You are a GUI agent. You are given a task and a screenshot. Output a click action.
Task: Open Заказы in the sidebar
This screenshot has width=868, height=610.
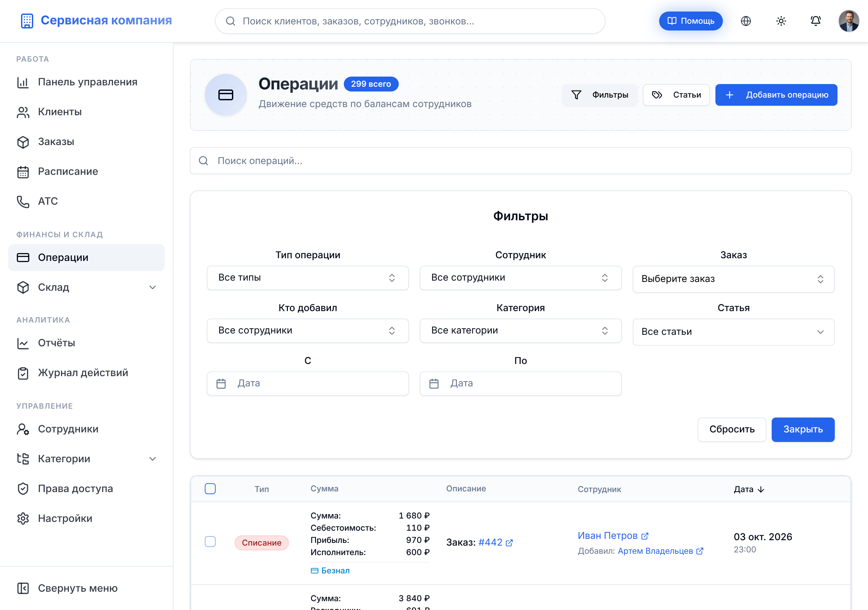(86, 142)
